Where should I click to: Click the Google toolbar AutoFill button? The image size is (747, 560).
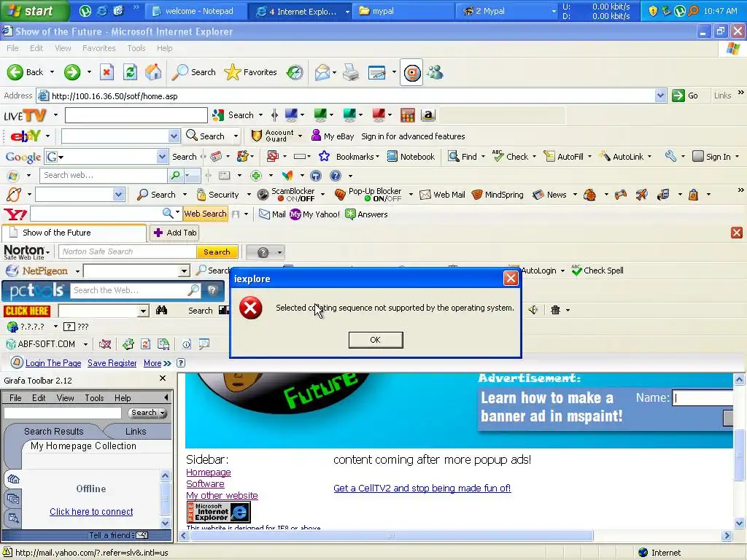(564, 157)
